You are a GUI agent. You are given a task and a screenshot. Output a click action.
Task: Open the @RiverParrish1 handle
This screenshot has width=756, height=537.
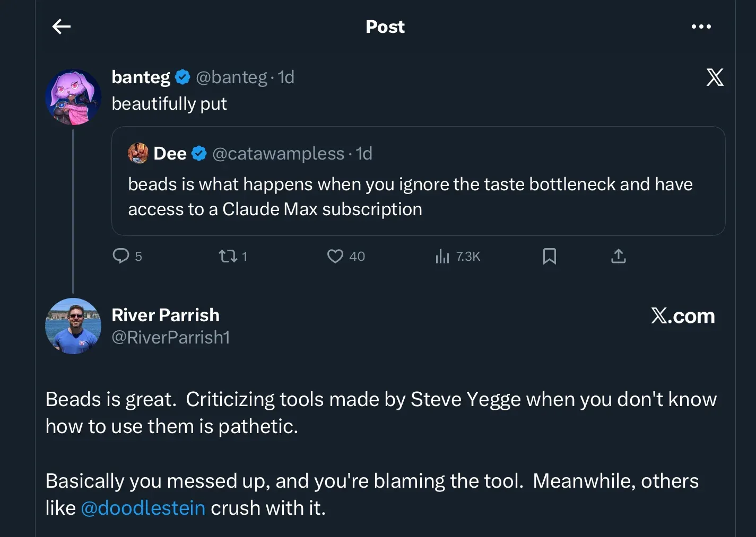click(x=171, y=337)
